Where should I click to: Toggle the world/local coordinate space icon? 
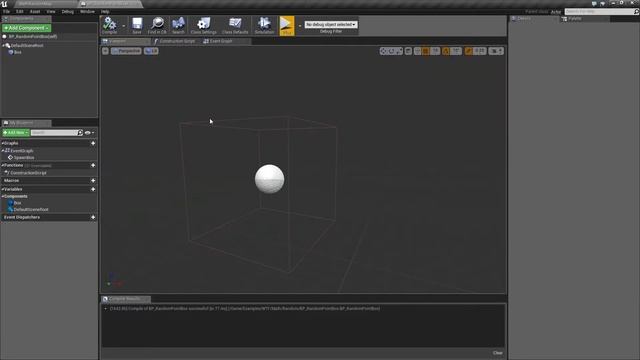pos(408,51)
